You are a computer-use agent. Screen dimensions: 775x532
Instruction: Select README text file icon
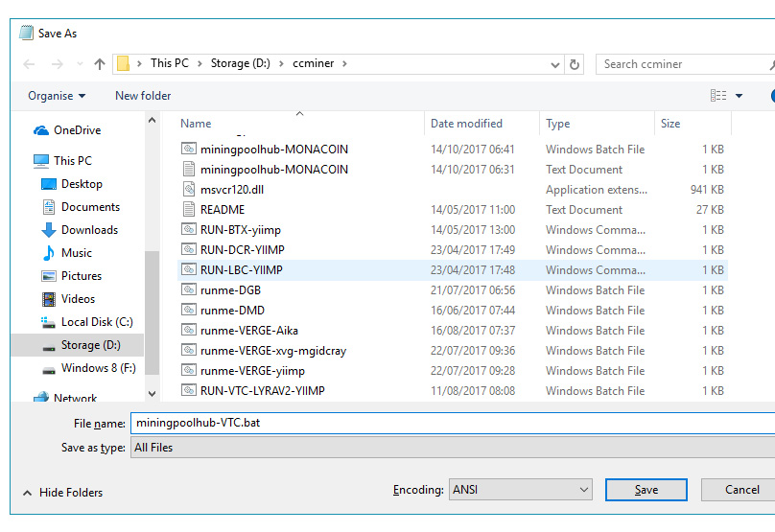[x=188, y=209]
